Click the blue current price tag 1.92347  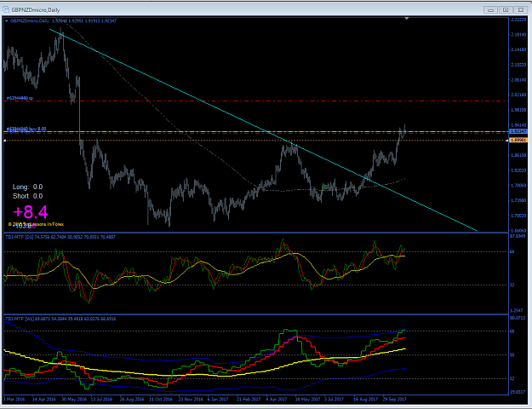[x=518, y=131]
